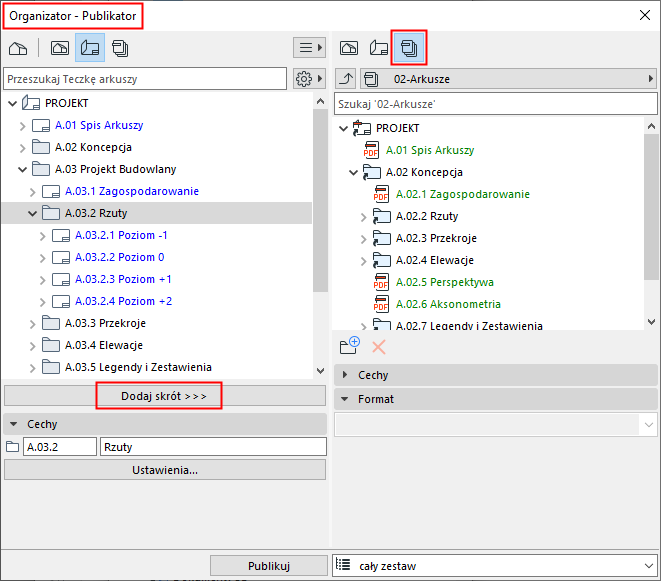This screenshot has height=581, width=661.
Task: Edit the A.03.2 ID field
Action: pyautogui.click(x=59, y=447)
